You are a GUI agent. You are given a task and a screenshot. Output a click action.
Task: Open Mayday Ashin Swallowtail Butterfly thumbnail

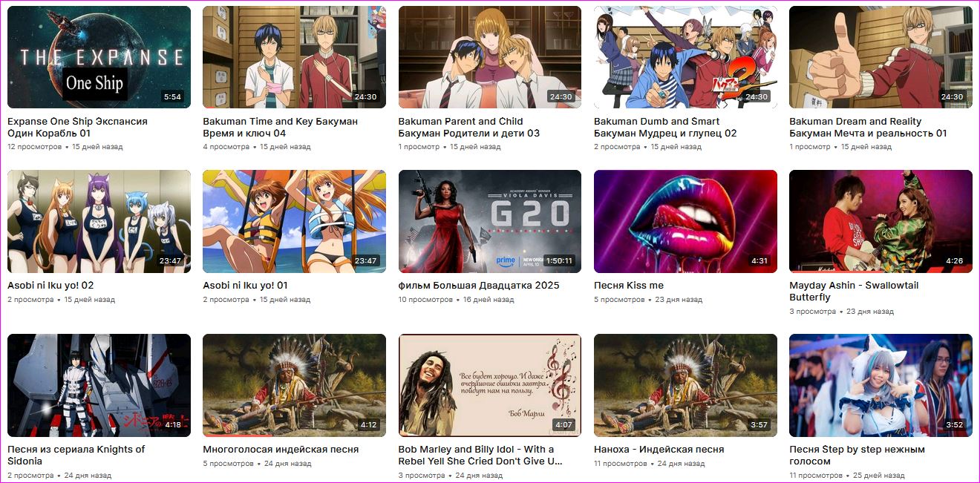coord(881,221)
